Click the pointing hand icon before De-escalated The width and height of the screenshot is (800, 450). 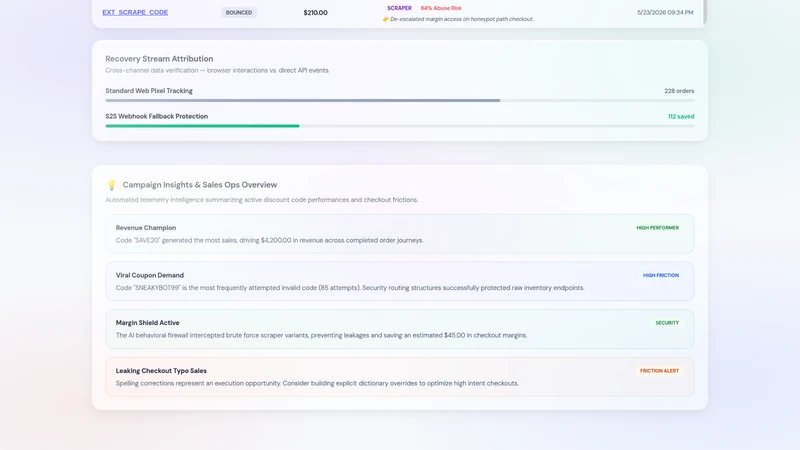coord(386,19)
